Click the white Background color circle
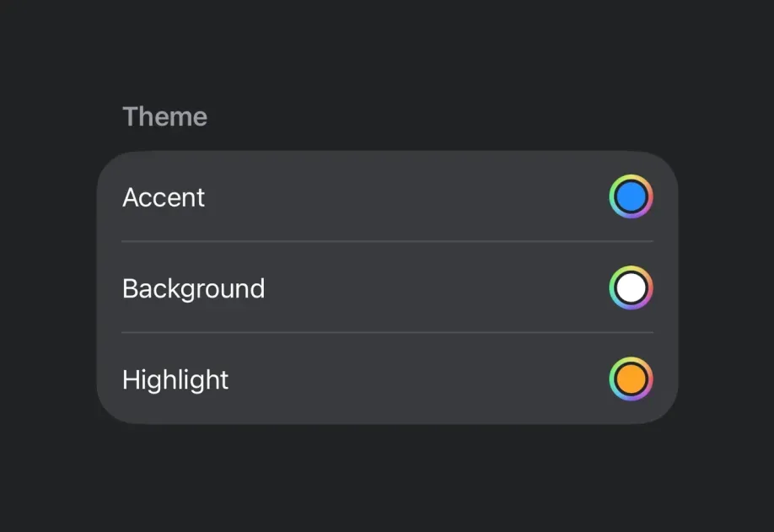The width and height of the screenshot is (774, 532). tap(631, 287)
